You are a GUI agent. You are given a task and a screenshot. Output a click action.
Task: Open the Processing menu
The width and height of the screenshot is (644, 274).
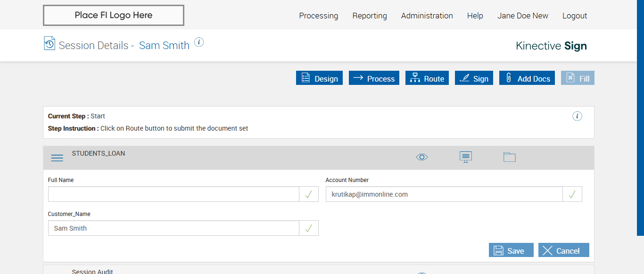pyautogui.click(x=319, y=16)
